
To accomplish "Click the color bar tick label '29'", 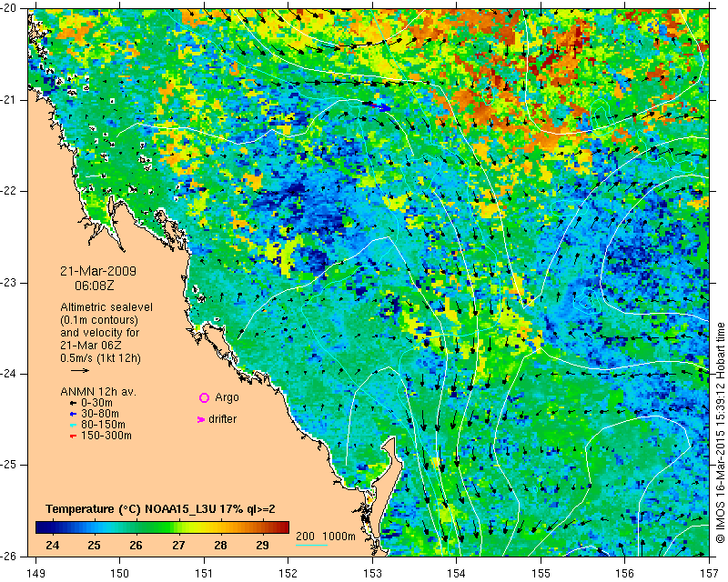I will 262,545.
